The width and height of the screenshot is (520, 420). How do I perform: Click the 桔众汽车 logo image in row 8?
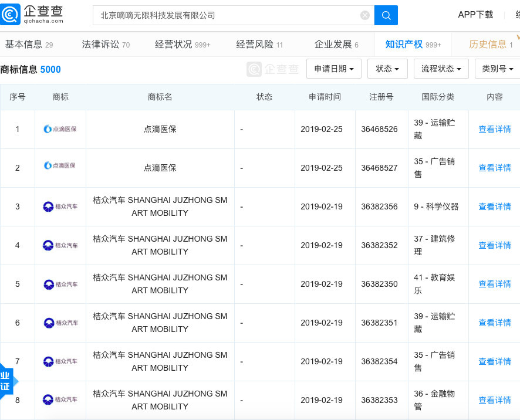click(x=60, y=400)
